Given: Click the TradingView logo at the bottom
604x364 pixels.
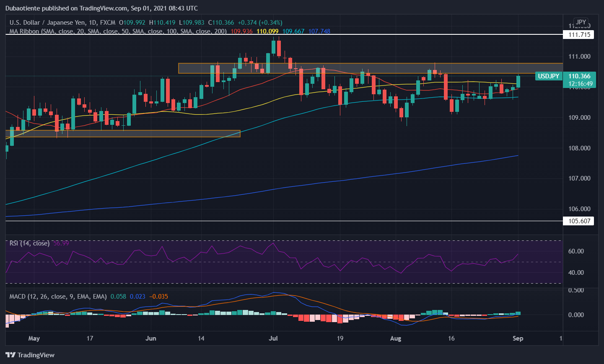Looking at the screenshot, I should [x=30, y=355].
